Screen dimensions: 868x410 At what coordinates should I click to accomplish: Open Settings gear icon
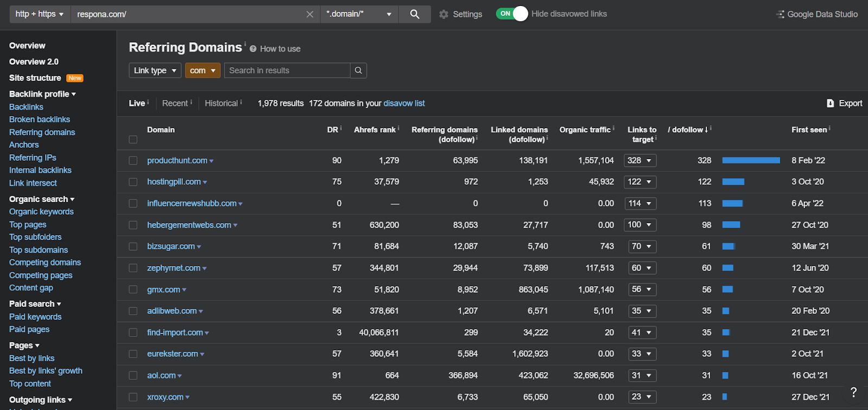pos(444,14)
